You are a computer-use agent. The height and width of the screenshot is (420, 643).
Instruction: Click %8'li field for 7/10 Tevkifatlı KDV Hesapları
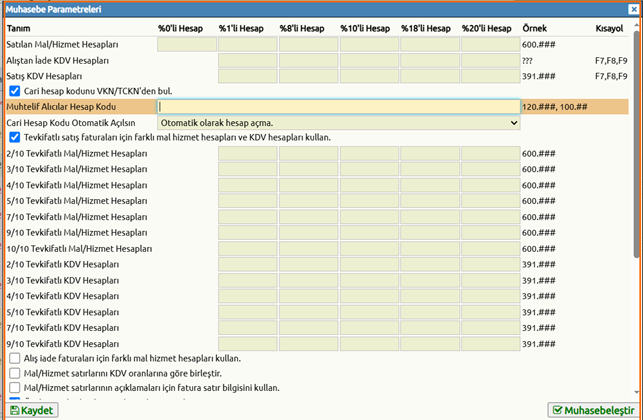pyautogui.click(x=308, y=328)
